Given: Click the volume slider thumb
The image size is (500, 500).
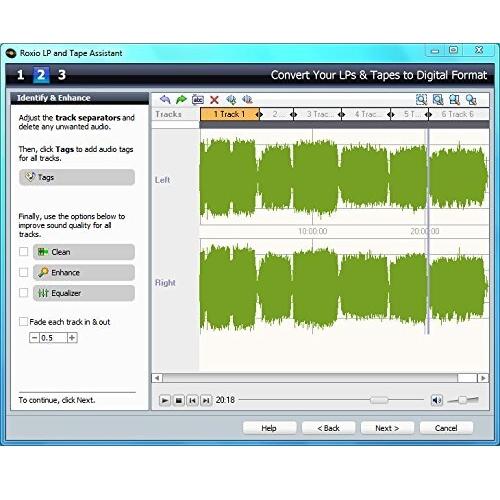Looking at the screenshot, I should point(463,400).
